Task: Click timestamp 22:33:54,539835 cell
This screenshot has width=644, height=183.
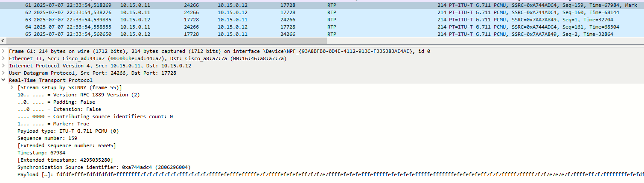Action: (73, 20)
